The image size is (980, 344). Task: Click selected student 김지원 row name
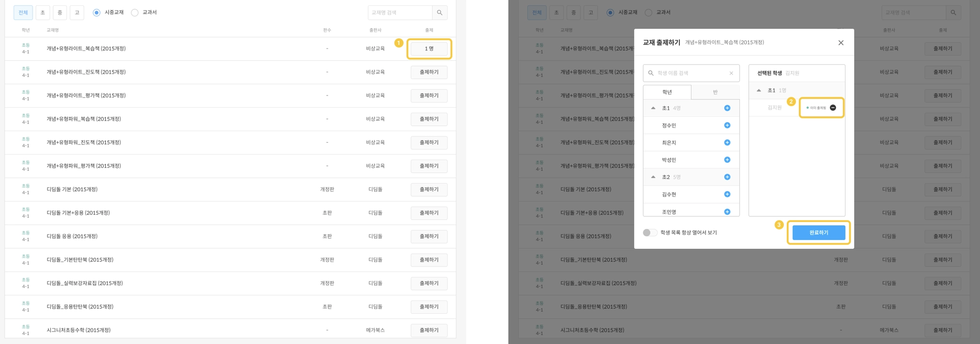tap(775, 108)
